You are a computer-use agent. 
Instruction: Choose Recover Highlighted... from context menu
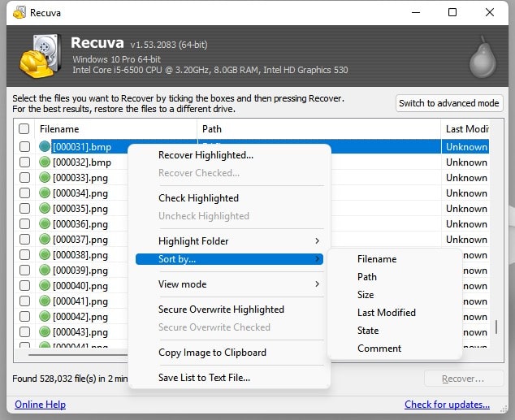point(229,155)
